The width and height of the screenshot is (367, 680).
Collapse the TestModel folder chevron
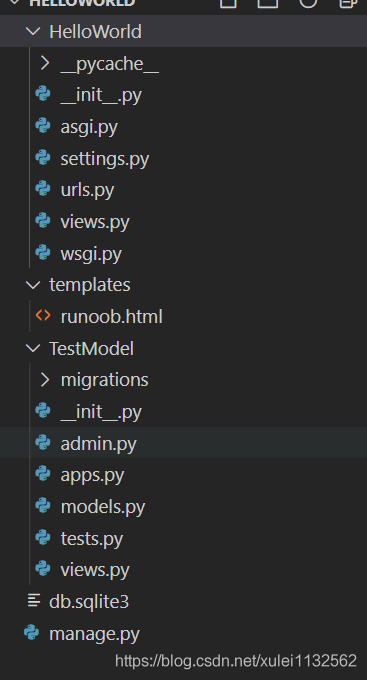[x=33, y=348]
